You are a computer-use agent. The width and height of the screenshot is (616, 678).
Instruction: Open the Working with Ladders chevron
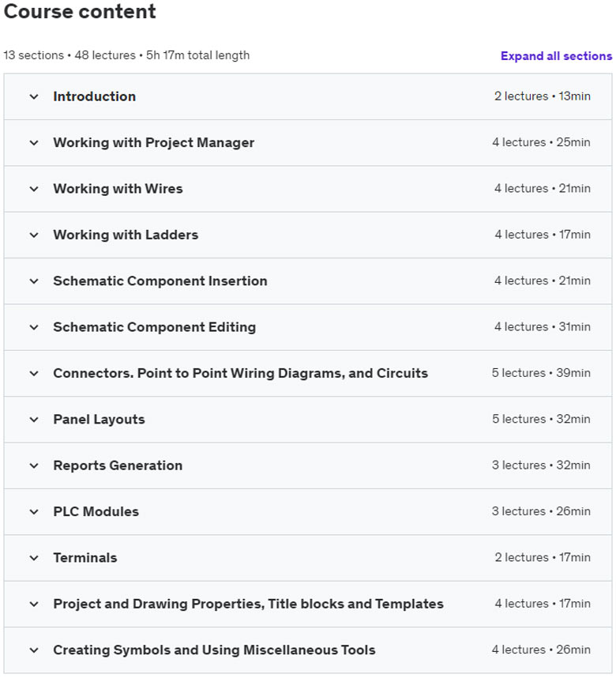(x=34, y=235)
